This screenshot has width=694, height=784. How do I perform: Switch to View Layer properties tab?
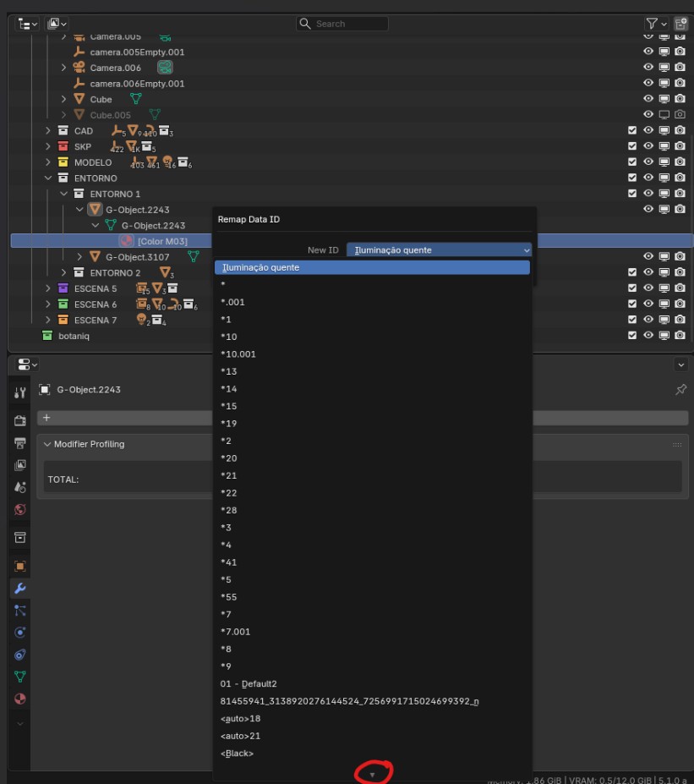(20, 465)
